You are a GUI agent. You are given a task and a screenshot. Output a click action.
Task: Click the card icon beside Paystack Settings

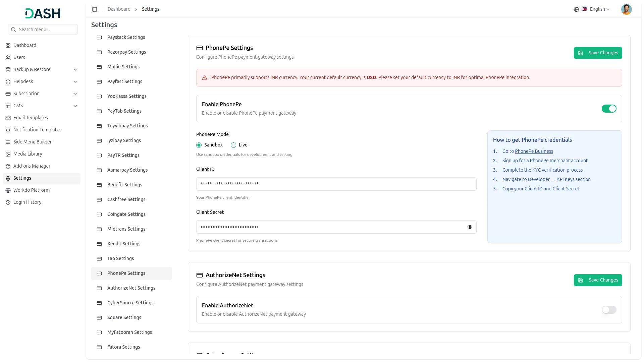[x=99, y=38]
